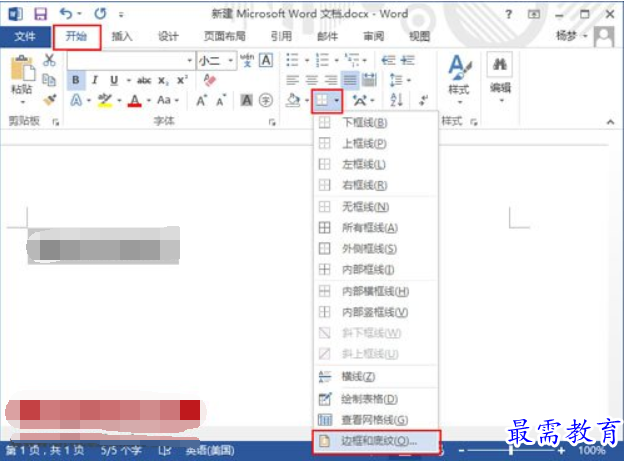
Task: Switch to the 引用 References tab
Action: [x=281, y=37]
